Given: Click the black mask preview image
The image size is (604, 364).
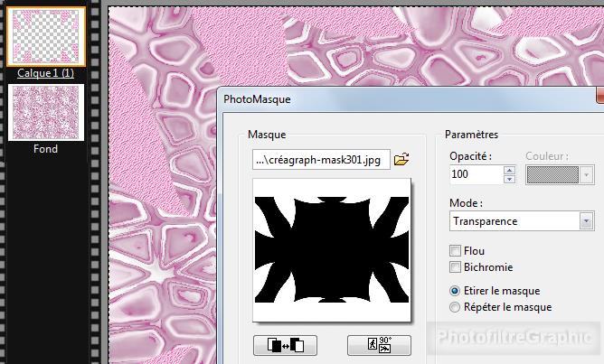Looking at the screenshot, I should [x=331, y=247].
